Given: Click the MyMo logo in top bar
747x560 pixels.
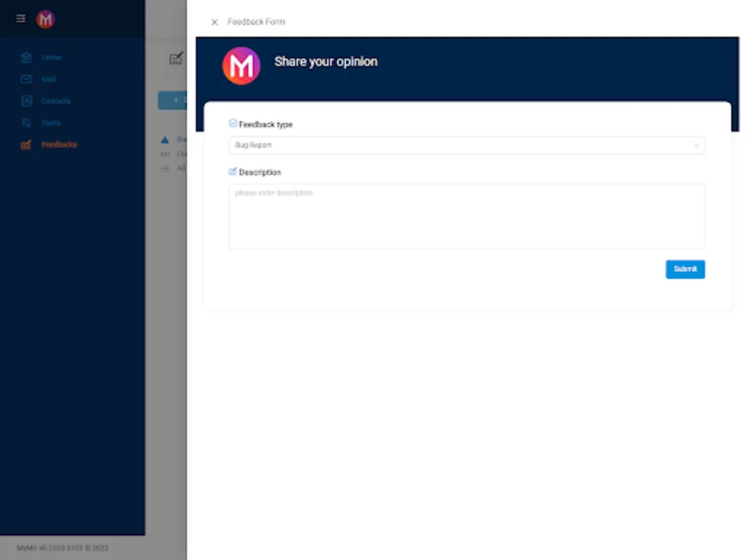Looking at the screenshot, I should (45, 19).
